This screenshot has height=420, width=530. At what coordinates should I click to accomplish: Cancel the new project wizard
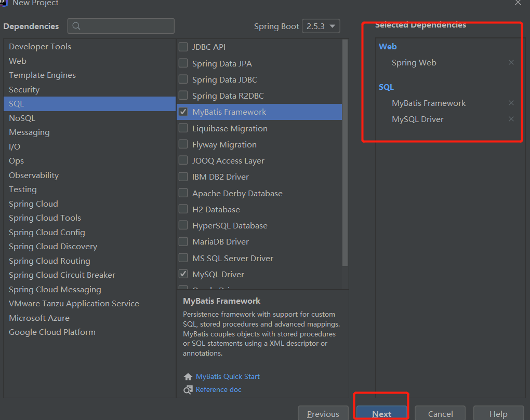pos(440,413)
